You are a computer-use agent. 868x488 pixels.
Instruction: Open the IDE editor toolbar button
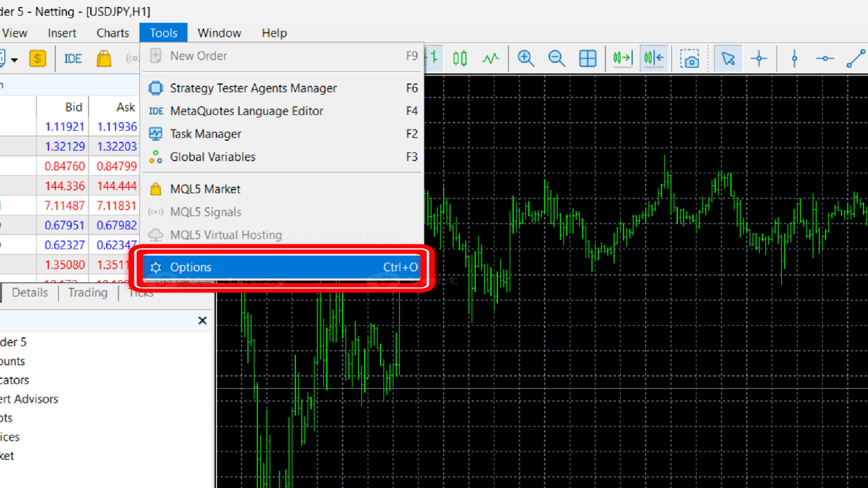(x=73, y=59)
